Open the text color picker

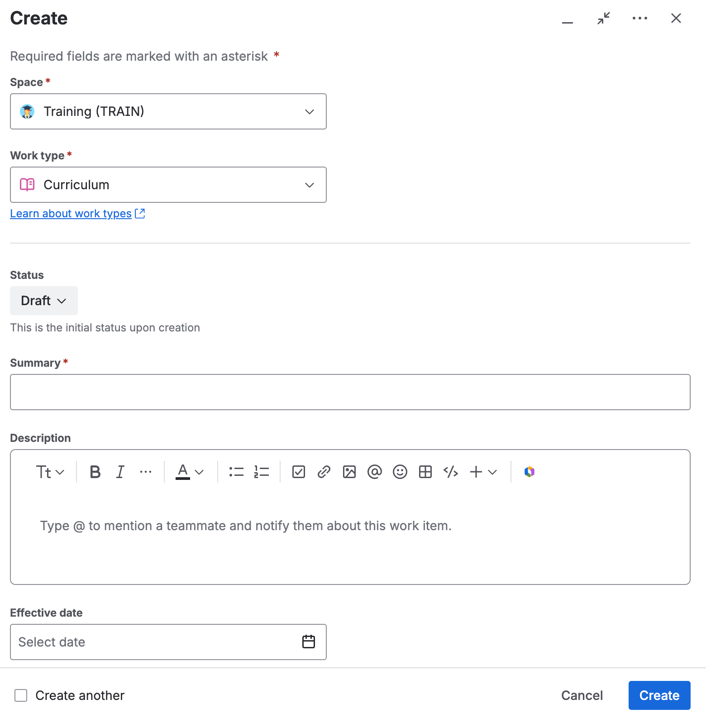pos(190,472)
